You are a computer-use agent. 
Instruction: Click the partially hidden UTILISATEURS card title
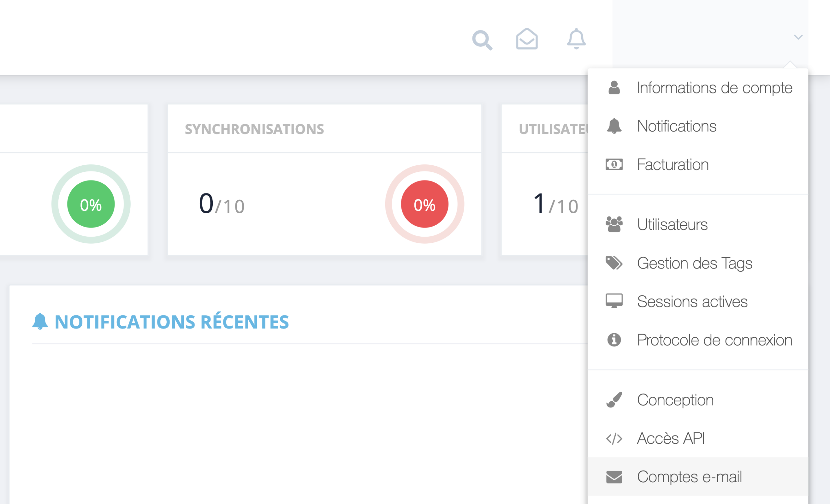pyautogui.click(x=553, y=129)
